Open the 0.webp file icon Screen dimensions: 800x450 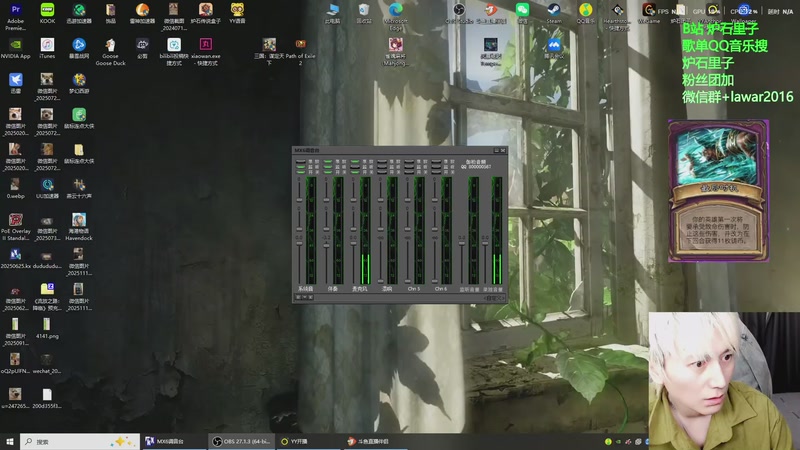(x=15, y=188)
